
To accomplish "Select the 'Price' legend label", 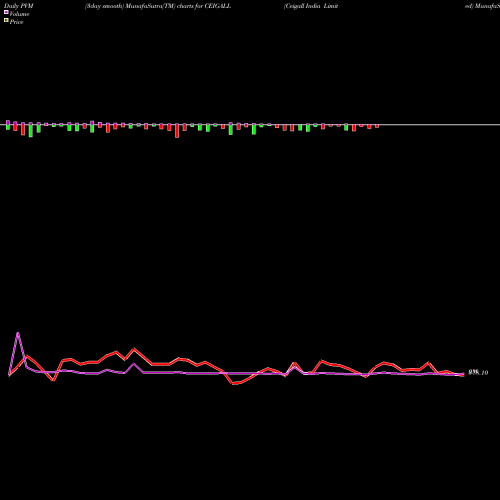I will tap(16, 22).
